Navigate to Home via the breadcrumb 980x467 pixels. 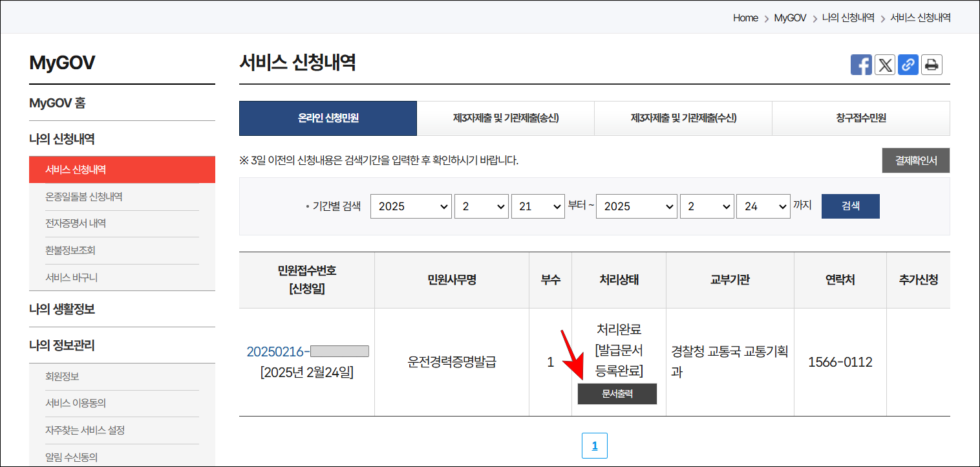[x=745, y=17]
